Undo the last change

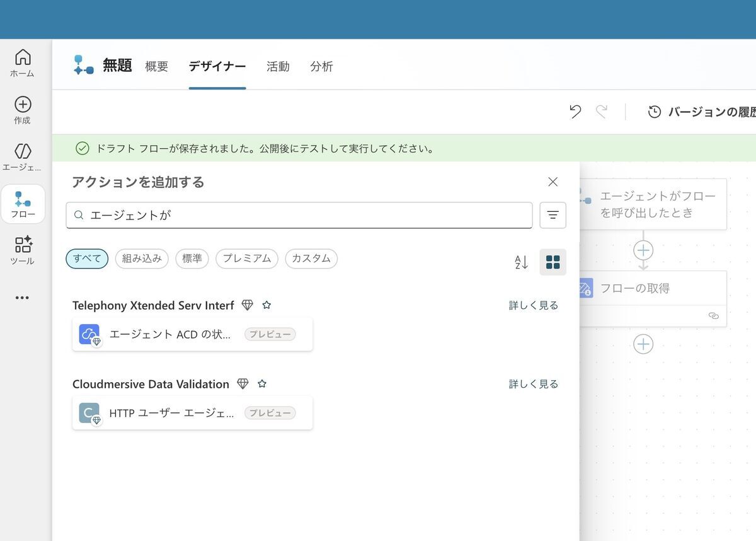coord(575,112)
